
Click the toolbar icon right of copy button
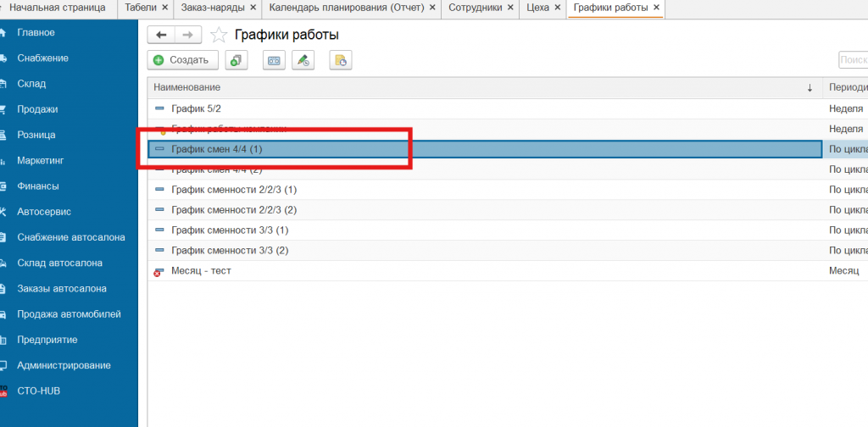pos(274,60)
